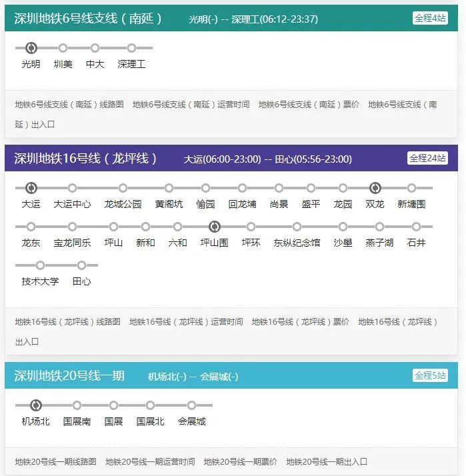Click the 宝龙同乐 station circle
Image resolution: width=466 pixels, height=476 pixels.
(72, 227)
